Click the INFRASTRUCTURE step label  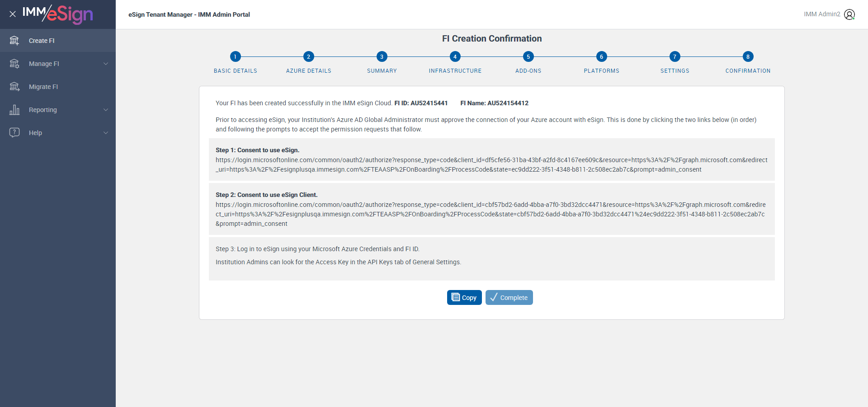coord(455,71)
